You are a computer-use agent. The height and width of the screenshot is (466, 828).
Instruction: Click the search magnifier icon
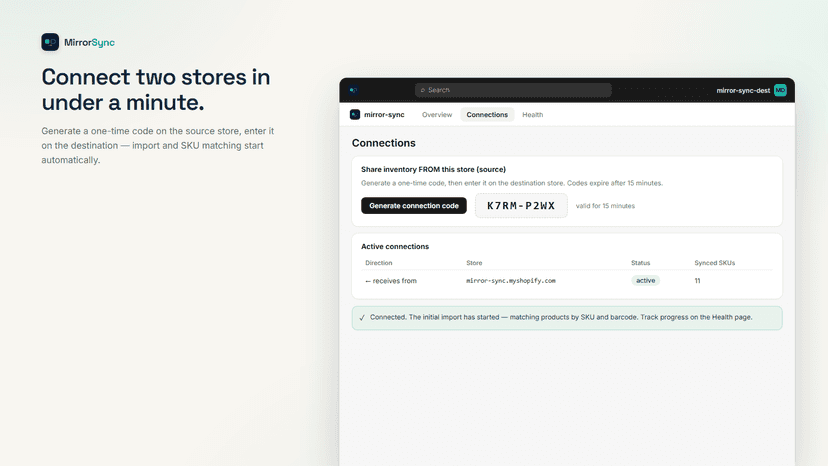pos(422,90)
